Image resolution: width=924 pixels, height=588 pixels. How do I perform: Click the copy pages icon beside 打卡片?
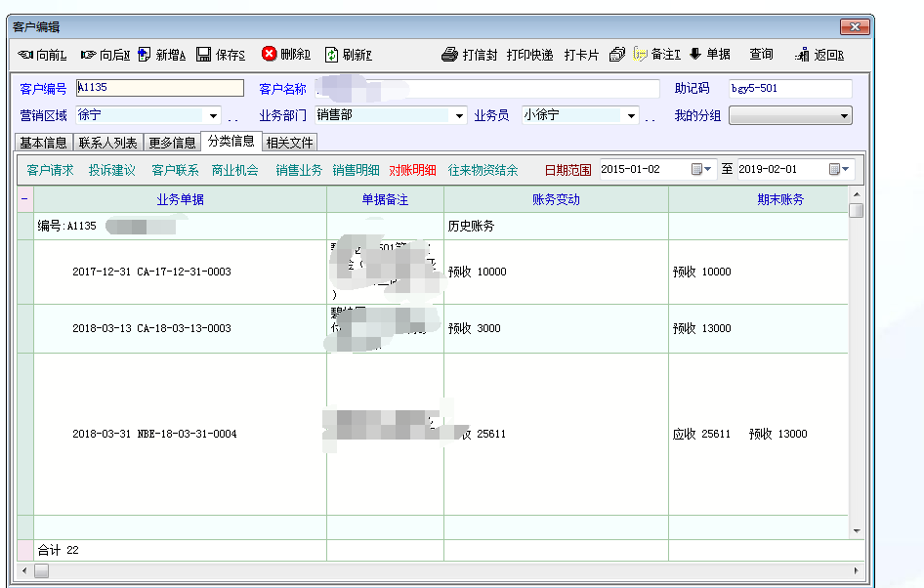point(617,55)
